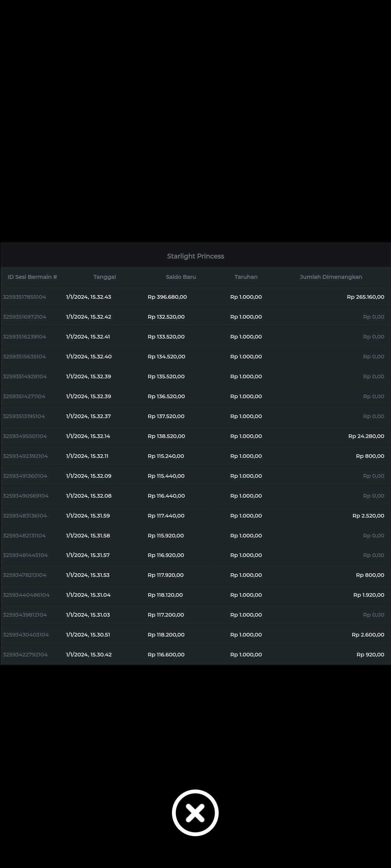This screenshot has height=868, width=391.
Task: Click the Starlight Princess title
Action: pos(195,256)
